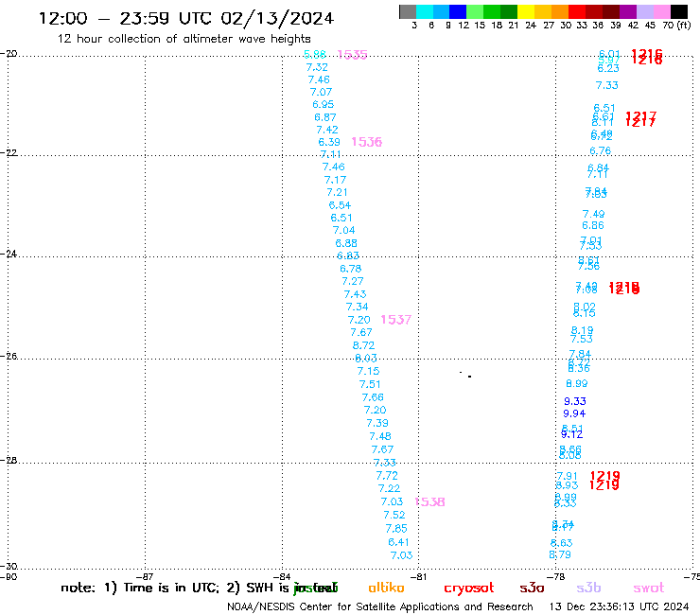Select wave height value 7.07
The height and width of the screenshot is (615, 700).
point(321,92)
